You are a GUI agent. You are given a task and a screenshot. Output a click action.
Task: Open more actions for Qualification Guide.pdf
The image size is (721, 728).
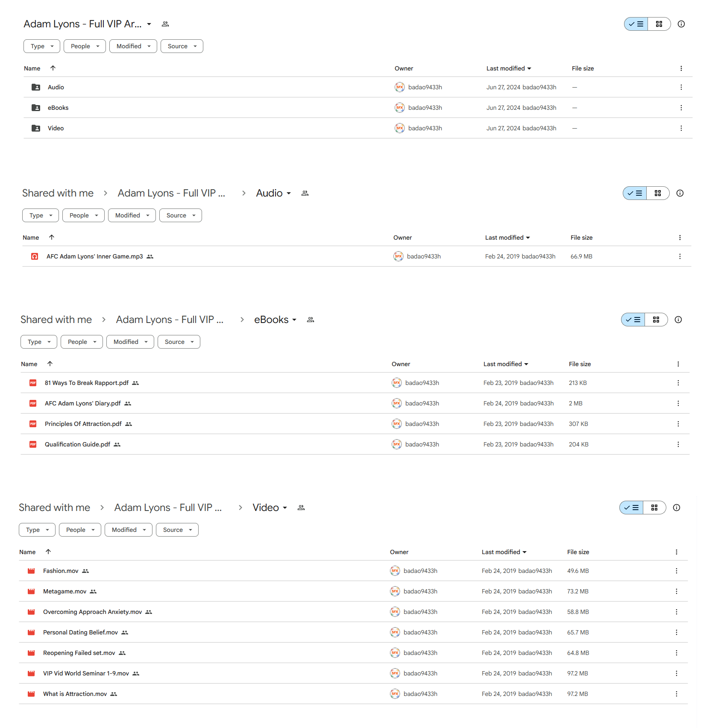pyautogui.click(x=678, y=444)
